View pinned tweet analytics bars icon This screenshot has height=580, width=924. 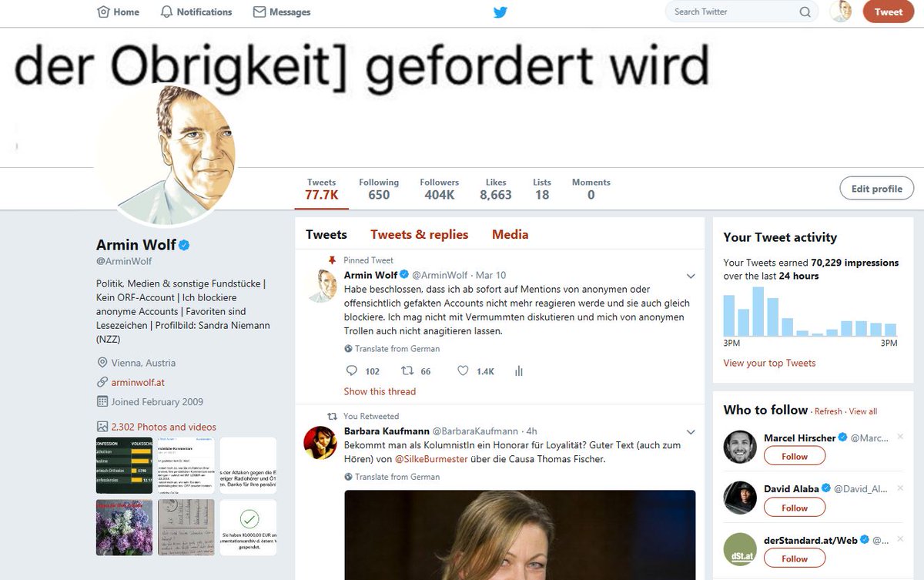[x=518, y=370]
